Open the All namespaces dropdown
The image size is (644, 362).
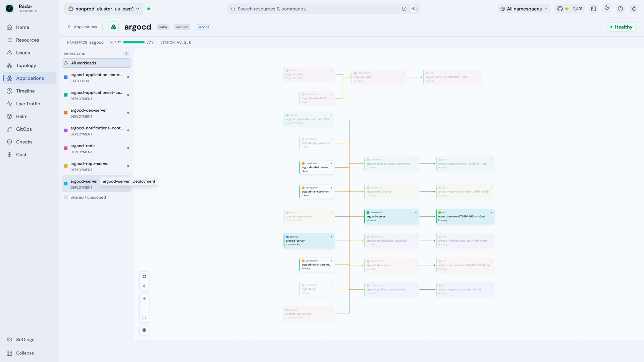[x=524, y=9]
